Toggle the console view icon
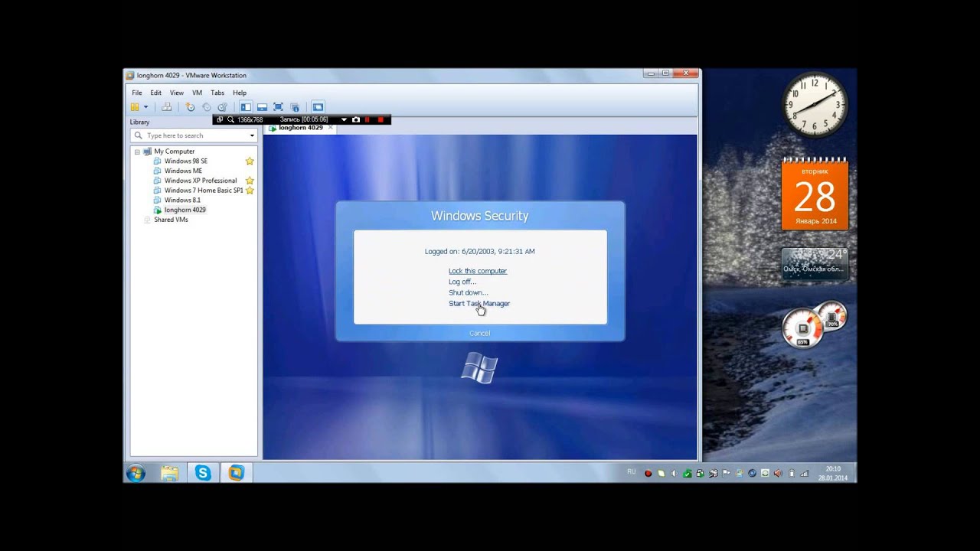 [x=318, y=107]
